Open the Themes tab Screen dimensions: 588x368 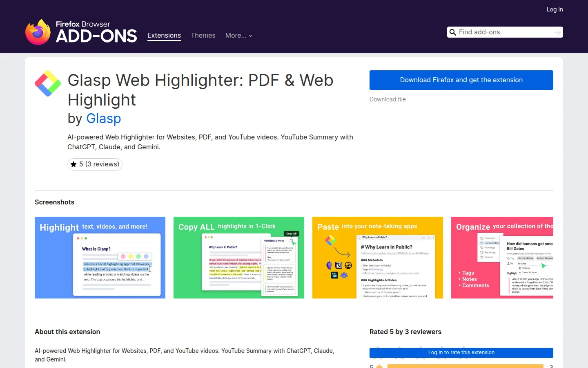203,36
